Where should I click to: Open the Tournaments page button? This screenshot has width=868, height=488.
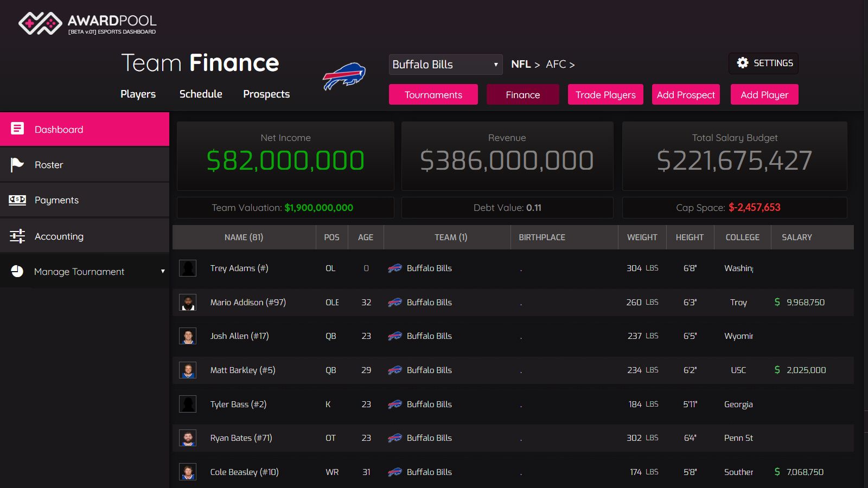[433, 94]
